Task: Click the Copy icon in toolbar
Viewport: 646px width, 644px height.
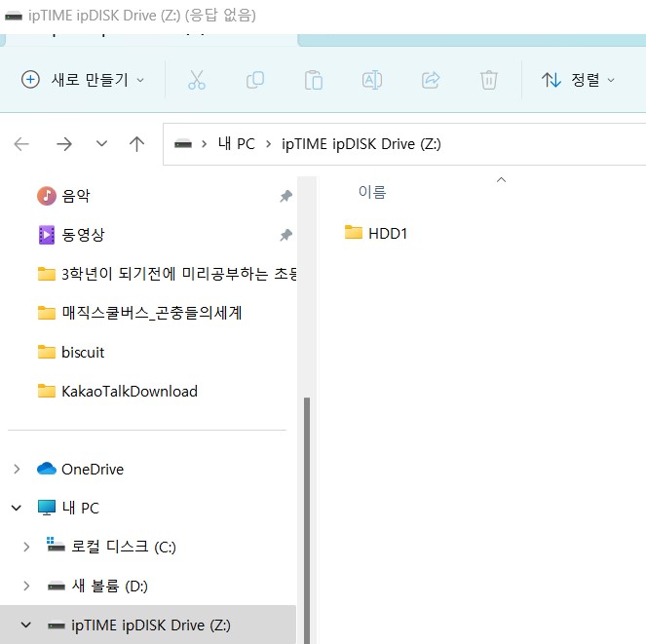Action: tap(255, 80)
